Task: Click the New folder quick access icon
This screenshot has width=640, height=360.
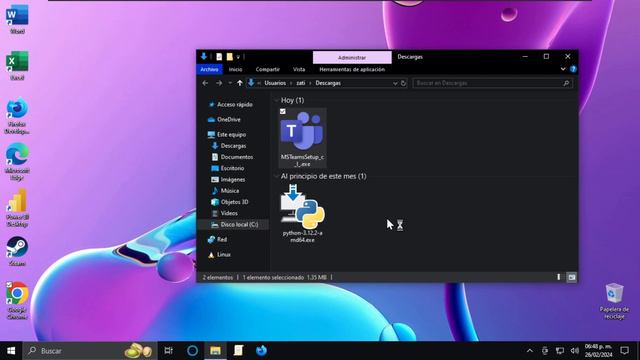Action: click(229, 57)
